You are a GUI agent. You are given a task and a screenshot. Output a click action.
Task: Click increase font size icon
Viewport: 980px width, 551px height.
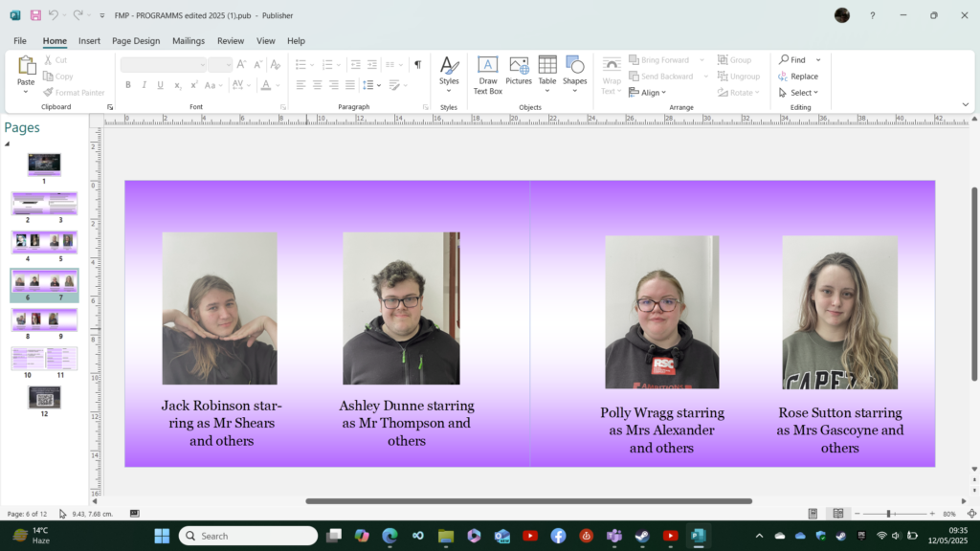[241, 64]
